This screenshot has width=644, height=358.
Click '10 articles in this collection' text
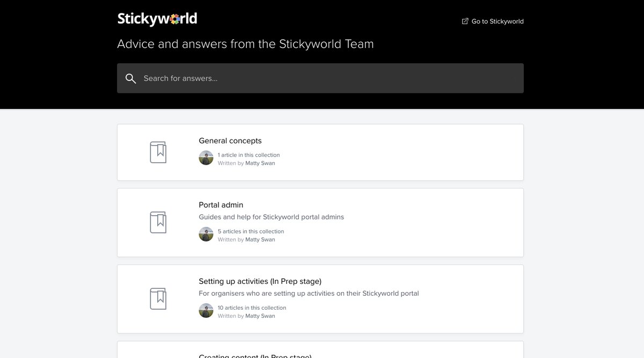tap(252, 308)
